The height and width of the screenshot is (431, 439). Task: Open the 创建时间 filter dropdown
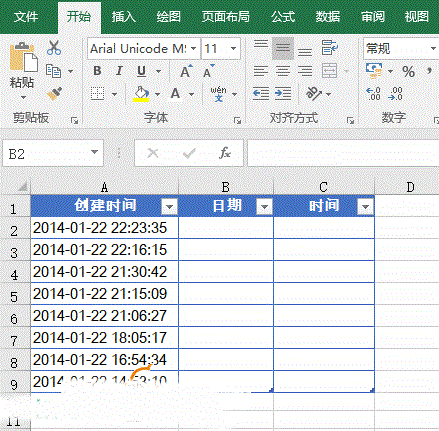pos(169,207)
